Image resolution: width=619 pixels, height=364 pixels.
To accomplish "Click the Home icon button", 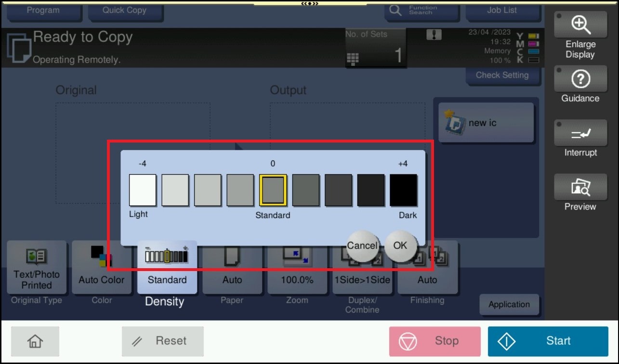I will [x=35, y=341].
